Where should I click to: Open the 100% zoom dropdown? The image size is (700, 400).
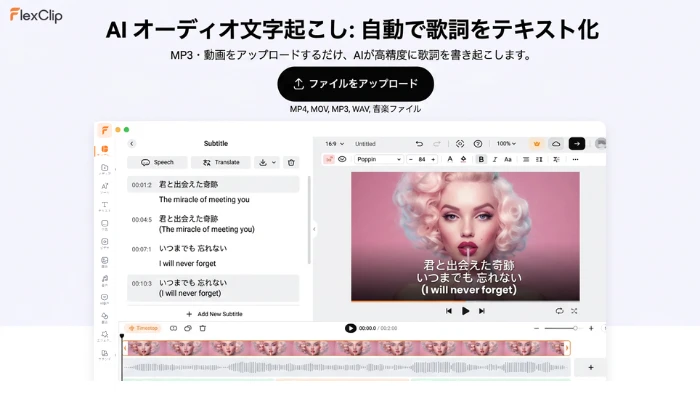506,144
